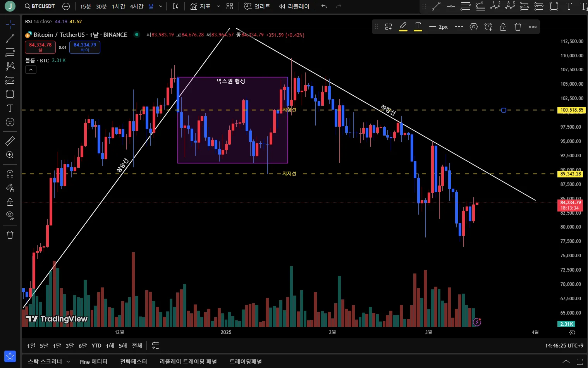Toggle the favorites star toolbar button
Screen dimensions: 588x368
(10, 356)
